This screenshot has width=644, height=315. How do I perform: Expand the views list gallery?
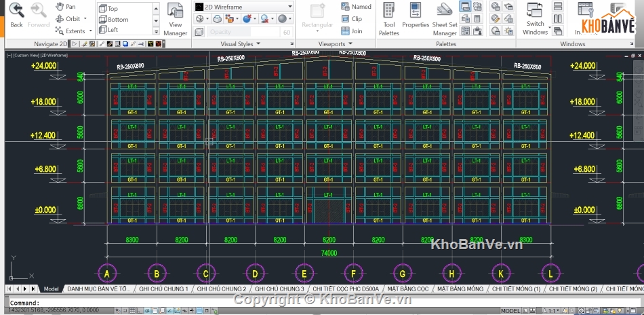[156, 31]
